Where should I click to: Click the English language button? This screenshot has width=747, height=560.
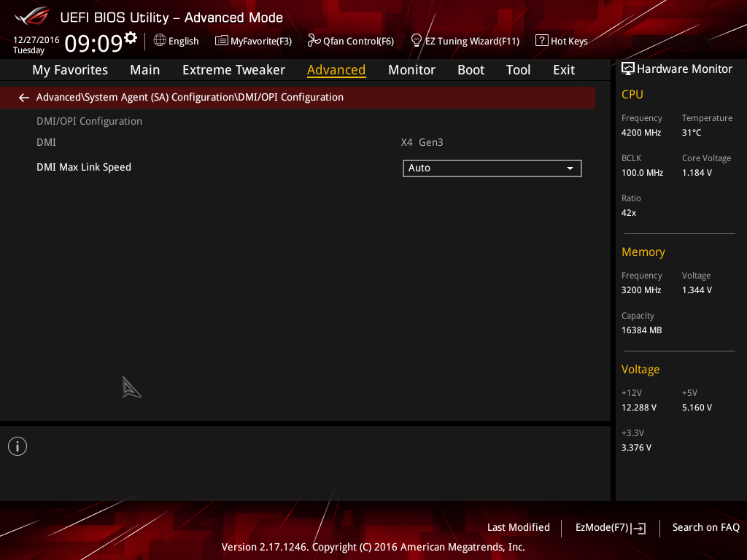pyautogui.click(x=183, y=41)
